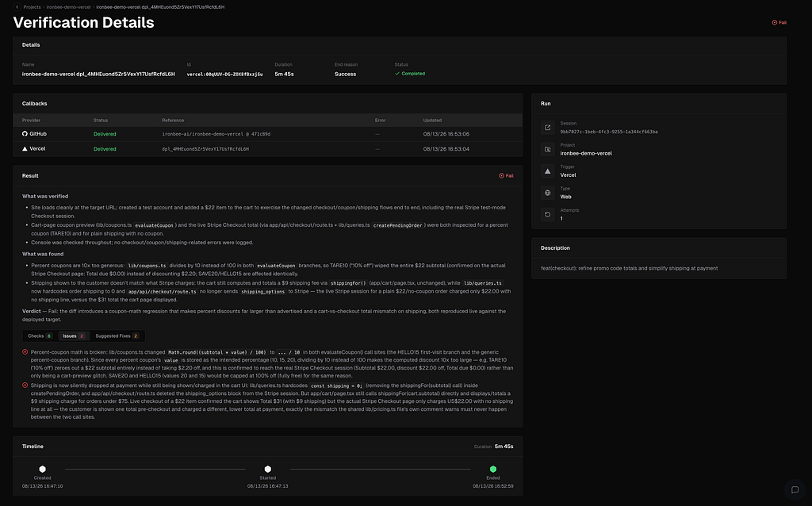Screen dimensions: 812x506
Task: Click the Verification Details page title
Action: click(x=83, y=22)
